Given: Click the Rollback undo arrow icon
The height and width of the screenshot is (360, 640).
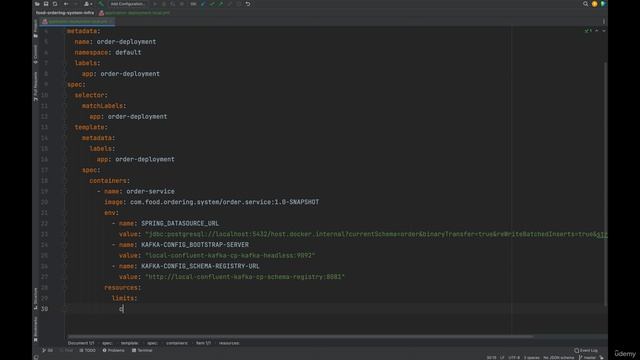Looking at the screenshot, I should tap(248, 4).
